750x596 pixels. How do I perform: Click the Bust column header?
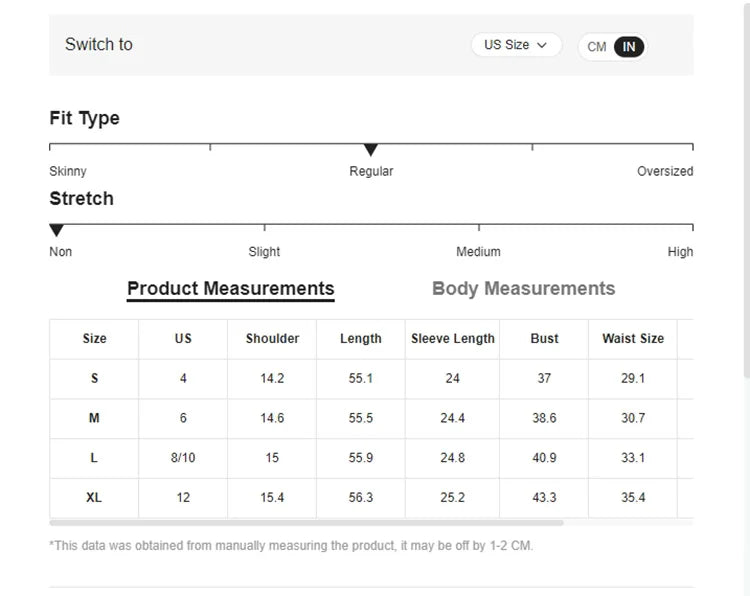544,339
